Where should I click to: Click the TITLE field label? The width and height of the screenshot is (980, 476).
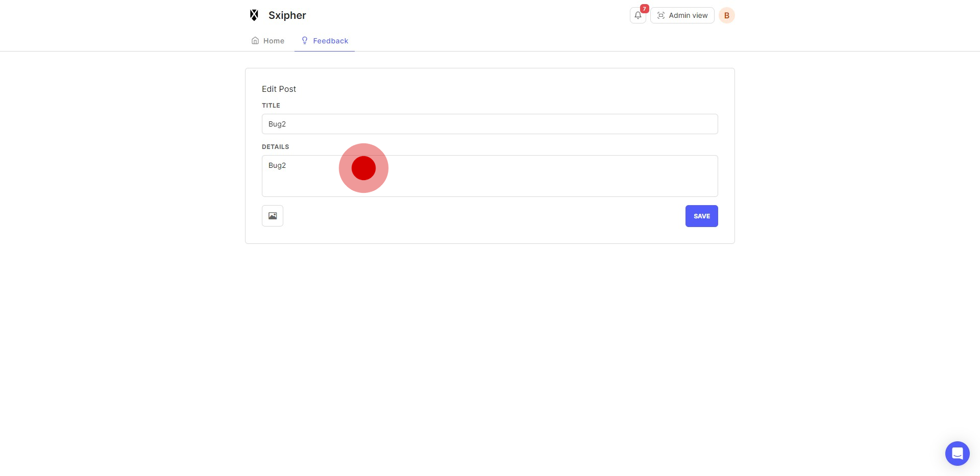pyautogui.click(x=271, y=106)
